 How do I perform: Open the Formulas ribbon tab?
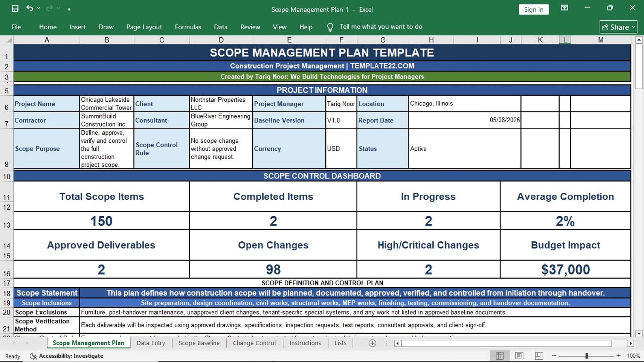tap(188, 27)
